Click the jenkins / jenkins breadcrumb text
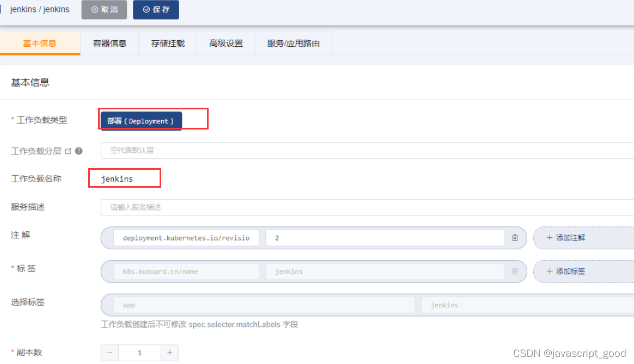634x364 pixels. (40, 9)
